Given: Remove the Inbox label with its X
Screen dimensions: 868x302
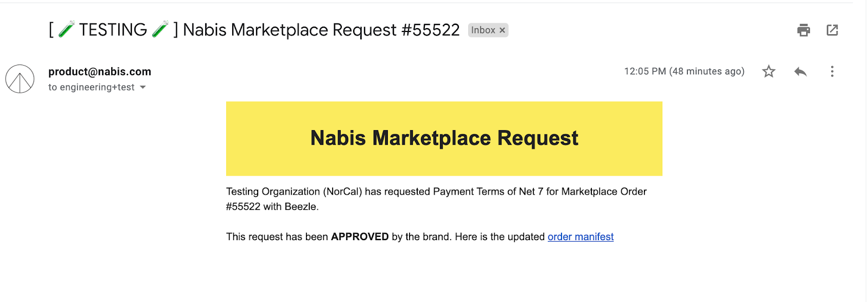Looking at the screenshot, I should [x=502, y=30].
